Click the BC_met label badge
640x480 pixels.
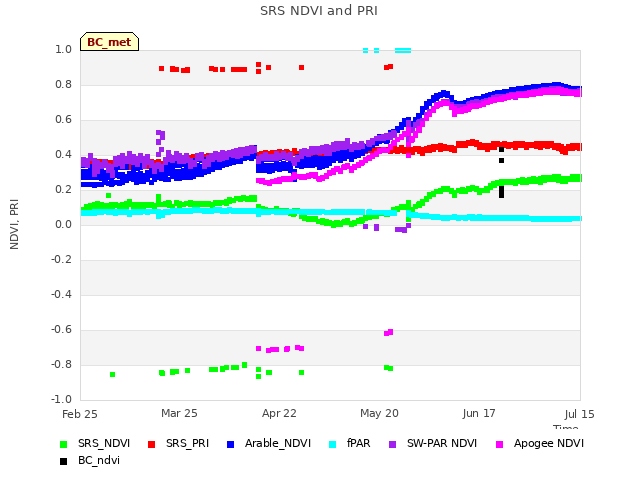109,42
